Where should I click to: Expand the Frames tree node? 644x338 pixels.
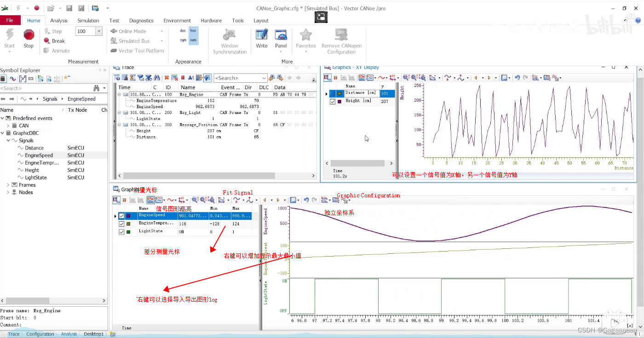(x=8, y=185)
